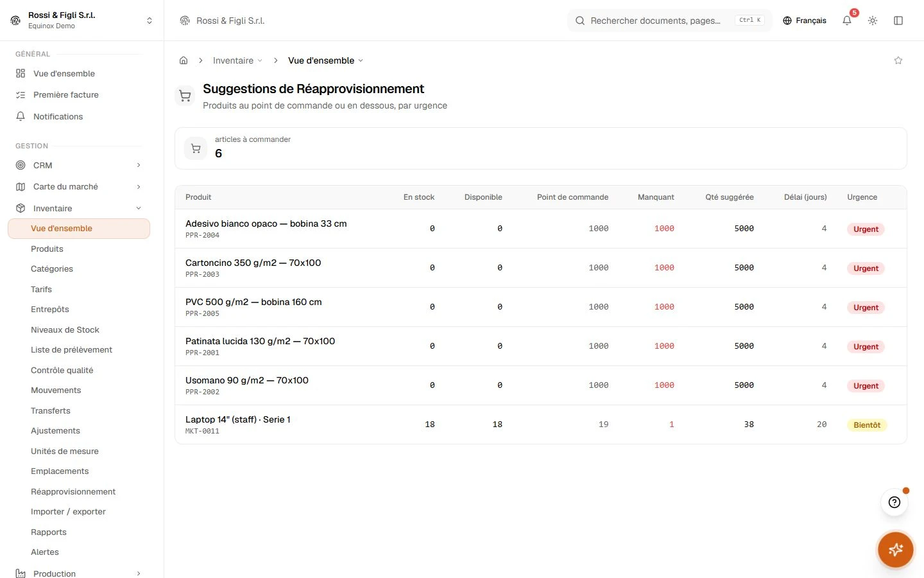Open the Inventaire breadcrumb dropdown
This screenshot has height=578, width=924.
(x=237, y=60)
